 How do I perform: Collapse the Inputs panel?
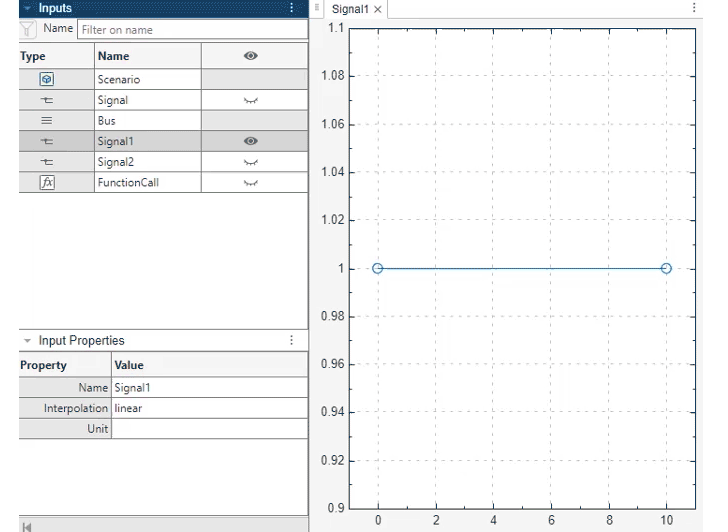pyautogui.click(x=27, y=8)
